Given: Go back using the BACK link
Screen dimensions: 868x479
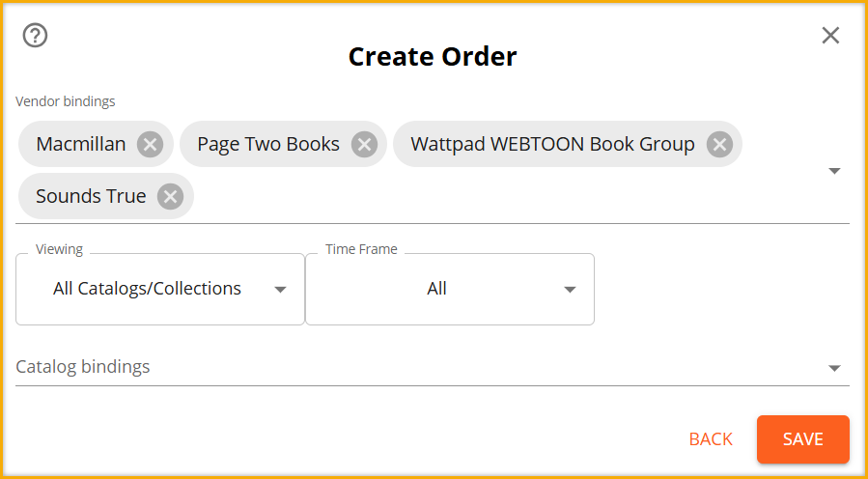Looking at the screenshot, I should coord(711,439).
